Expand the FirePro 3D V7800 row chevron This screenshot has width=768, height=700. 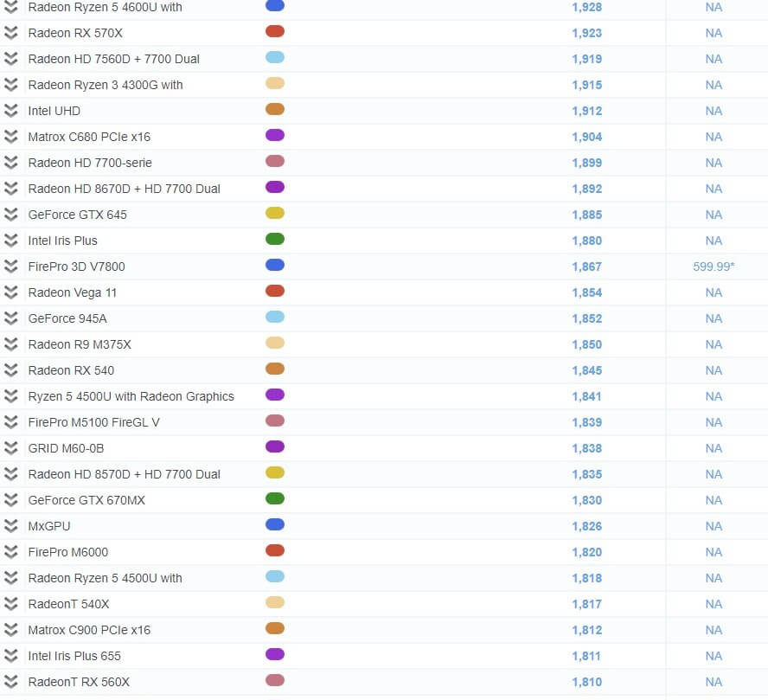click(x=10, y=267)
